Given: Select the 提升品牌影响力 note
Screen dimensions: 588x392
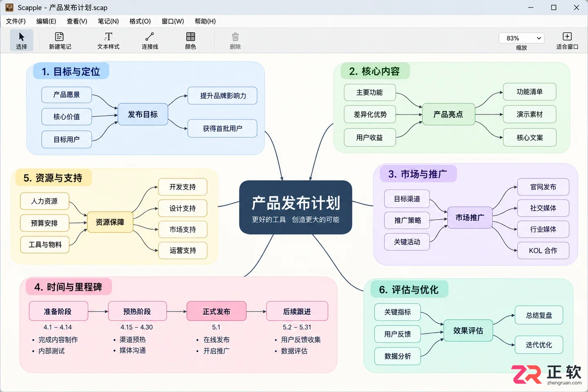Looking at the screenshot, I should point(223,96).
